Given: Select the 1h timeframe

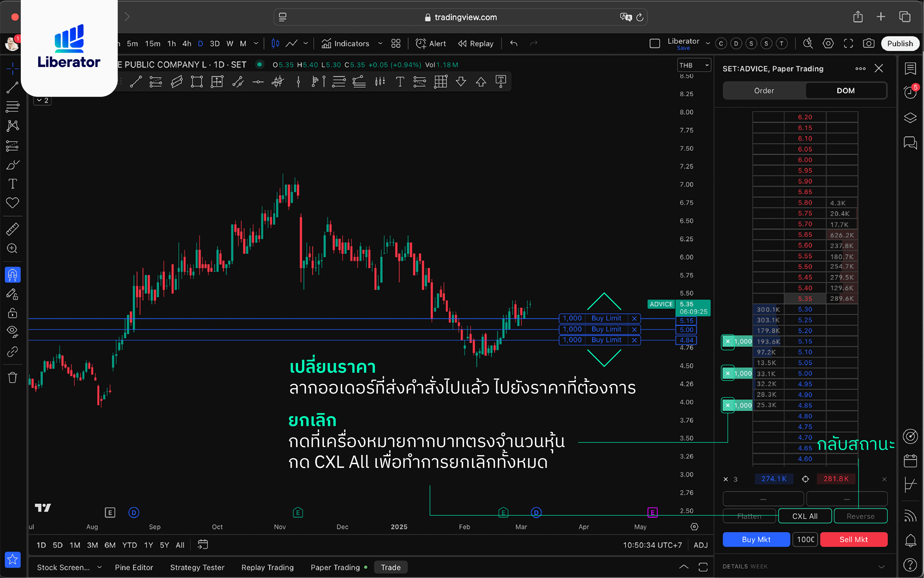Looking at the screenshot, I should coord(172,44).
